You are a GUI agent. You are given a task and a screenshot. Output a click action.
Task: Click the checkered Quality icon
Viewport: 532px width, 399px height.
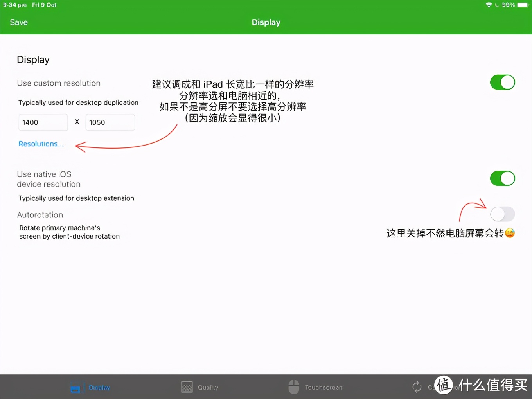(187, 387)
